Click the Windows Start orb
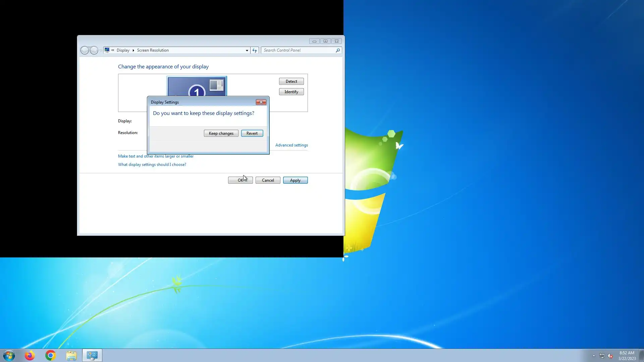This screenshot has width=644, height=362. coord(9,355)
